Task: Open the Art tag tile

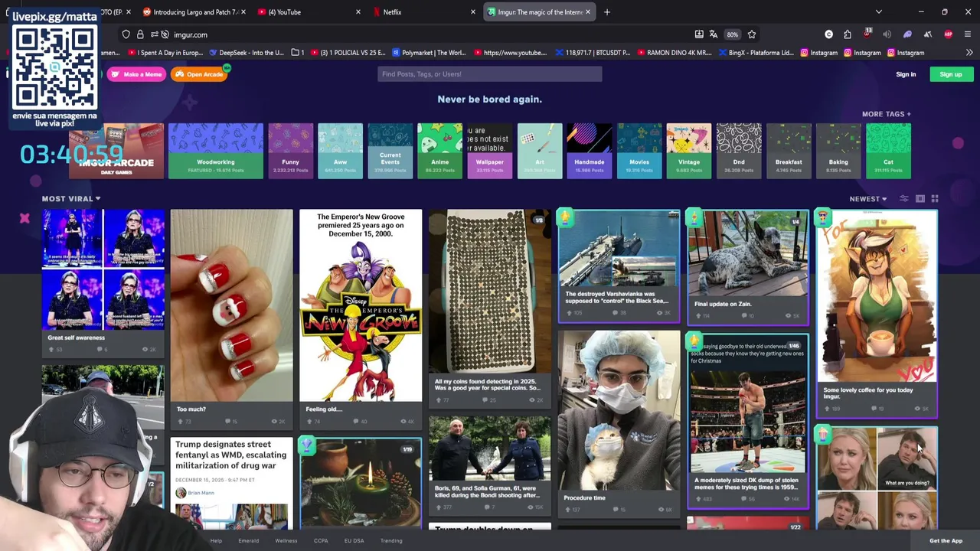Action: [x=540, y=151]
